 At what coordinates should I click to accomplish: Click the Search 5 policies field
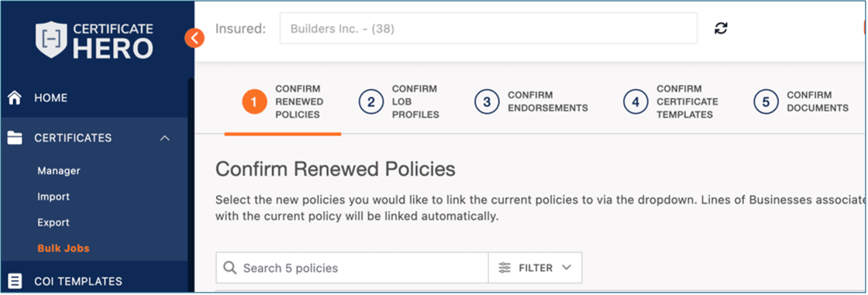point(352,268)
